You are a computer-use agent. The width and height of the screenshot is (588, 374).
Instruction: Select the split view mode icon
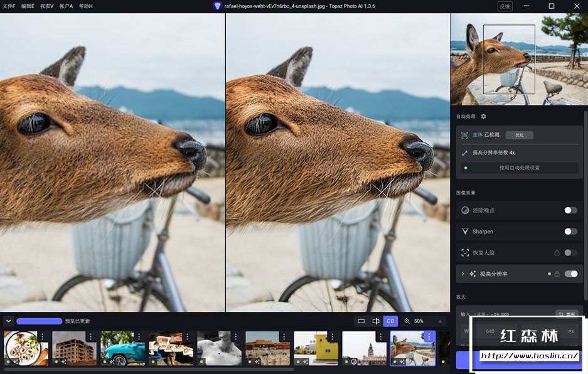coord(376,321)
